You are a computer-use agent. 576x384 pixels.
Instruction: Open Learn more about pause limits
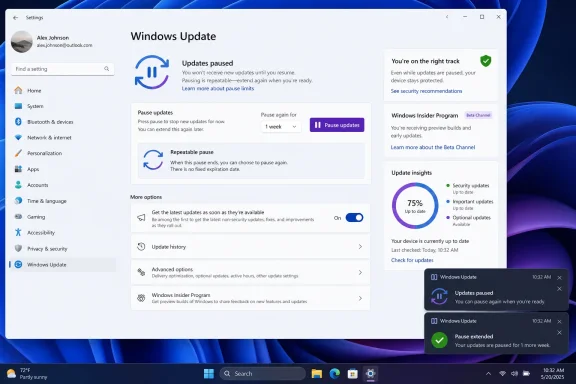(218, 89)
